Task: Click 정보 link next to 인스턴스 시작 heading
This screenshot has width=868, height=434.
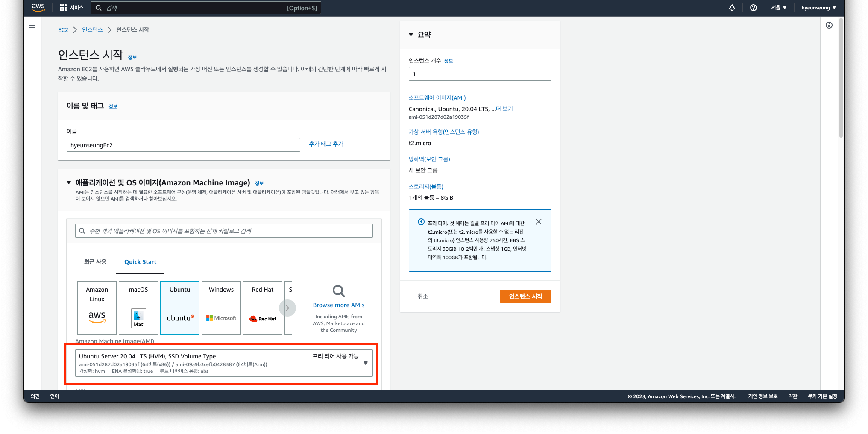Action: click(132, 57)
